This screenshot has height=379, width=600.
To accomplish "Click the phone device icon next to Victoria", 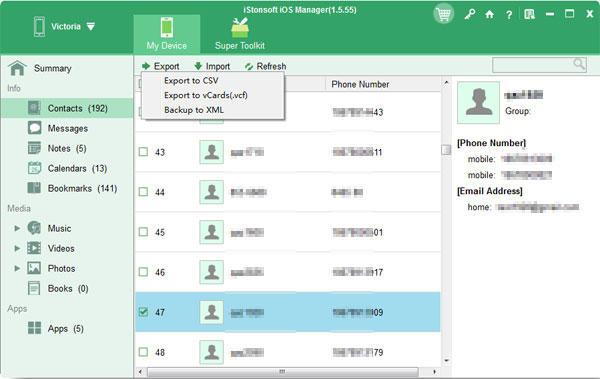I will (39, 27).
